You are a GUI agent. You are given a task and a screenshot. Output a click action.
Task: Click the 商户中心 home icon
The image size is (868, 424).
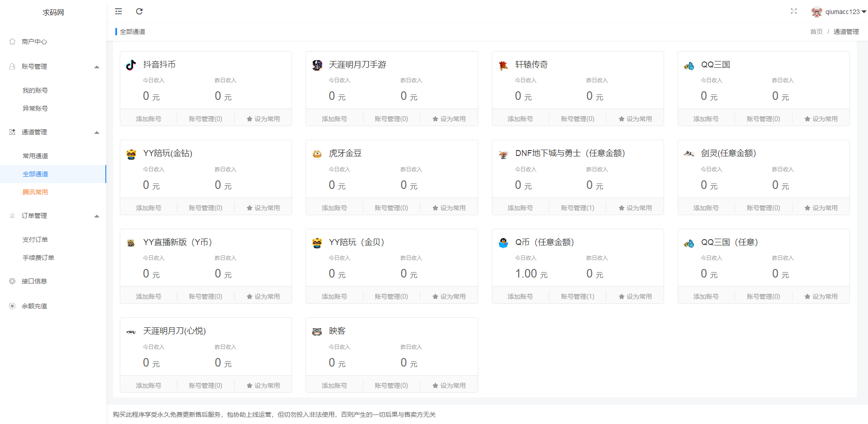pos(12,41)
